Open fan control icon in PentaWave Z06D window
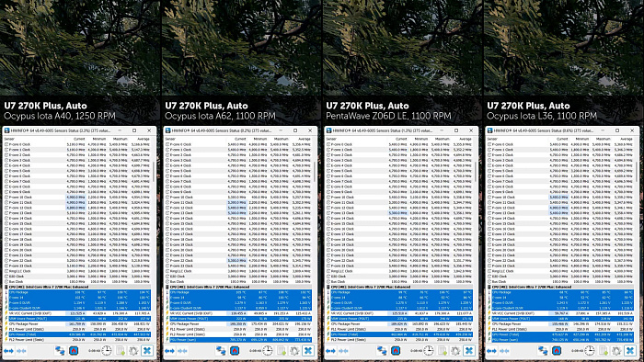The image size is (644, 362). [396, 351]
